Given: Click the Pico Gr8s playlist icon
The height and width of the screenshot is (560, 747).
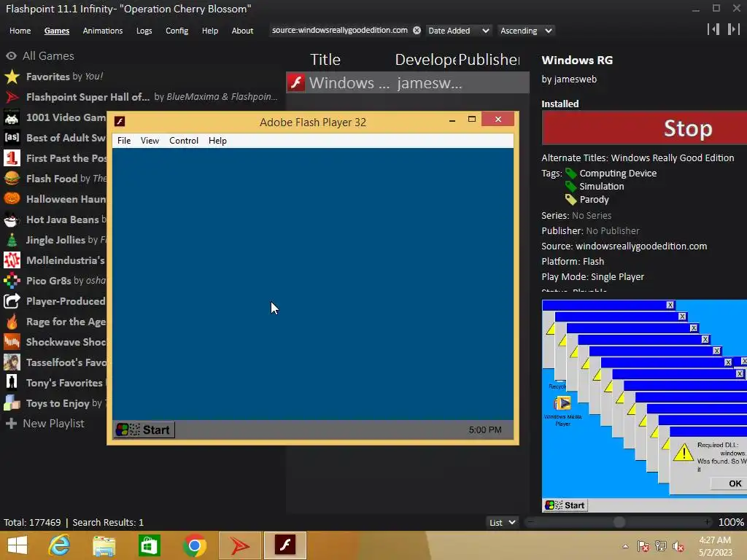Looking at the screenshot, I should (12, 281).
